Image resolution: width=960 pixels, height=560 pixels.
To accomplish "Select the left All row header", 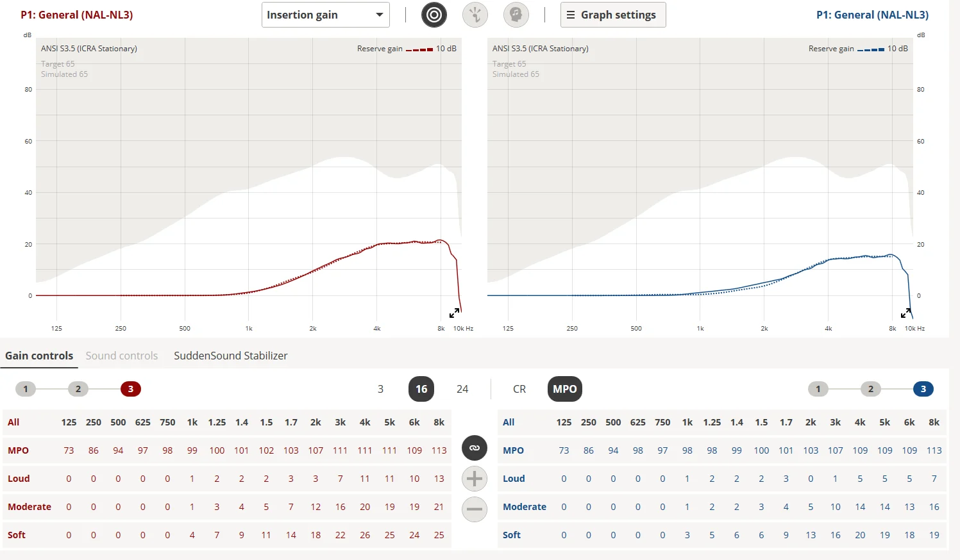I will coord(13,422).
